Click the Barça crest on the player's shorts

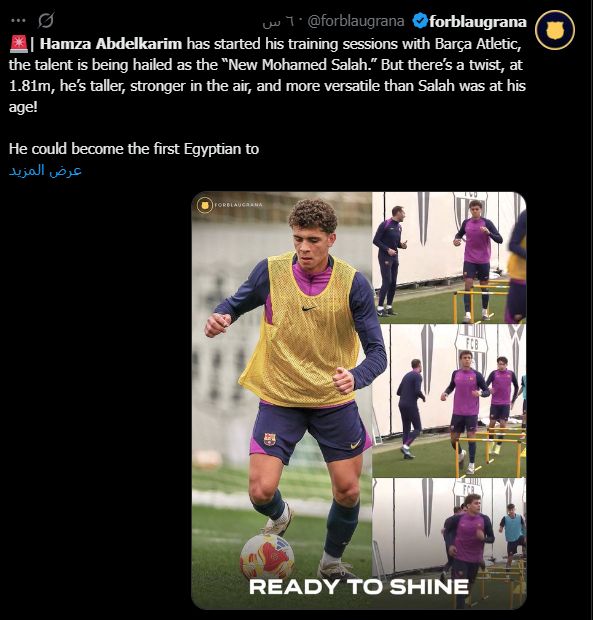[x=270, y=439]
